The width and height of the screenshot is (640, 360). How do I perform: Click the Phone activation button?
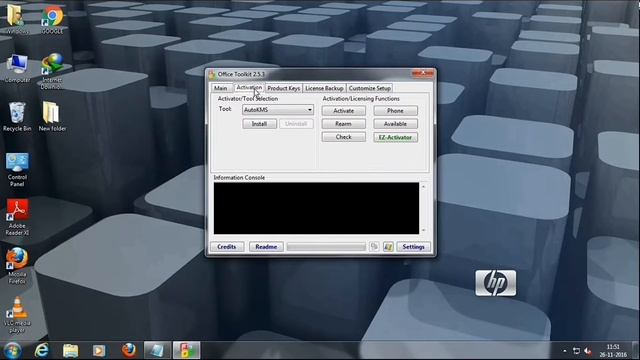point(395,111)
